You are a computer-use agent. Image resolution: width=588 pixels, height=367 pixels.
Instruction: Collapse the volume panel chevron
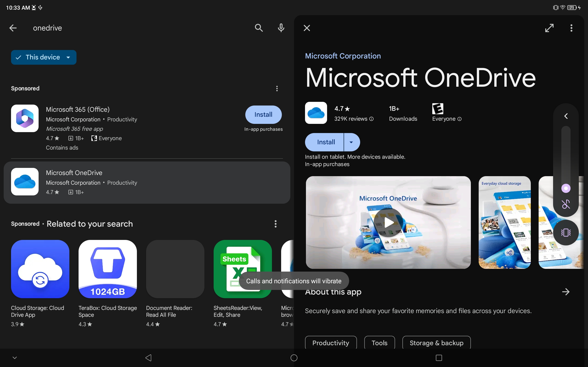click(x=566, y=116)
